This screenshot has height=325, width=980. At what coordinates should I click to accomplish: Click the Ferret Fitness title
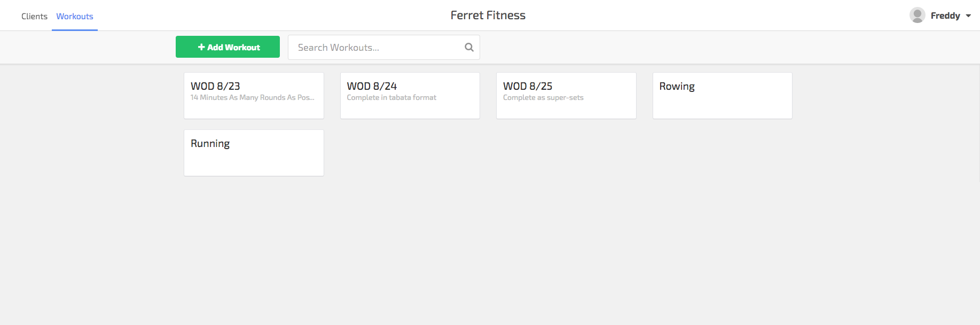click(488, 16)
